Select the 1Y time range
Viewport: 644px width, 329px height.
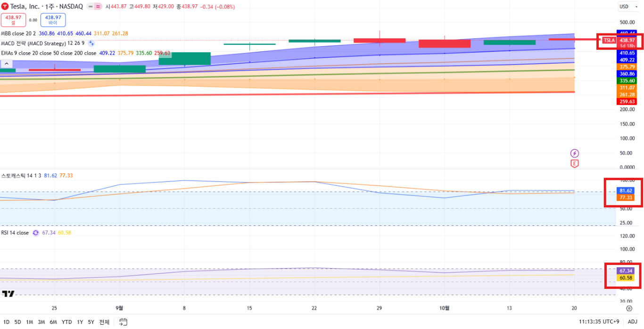[80, 322]
